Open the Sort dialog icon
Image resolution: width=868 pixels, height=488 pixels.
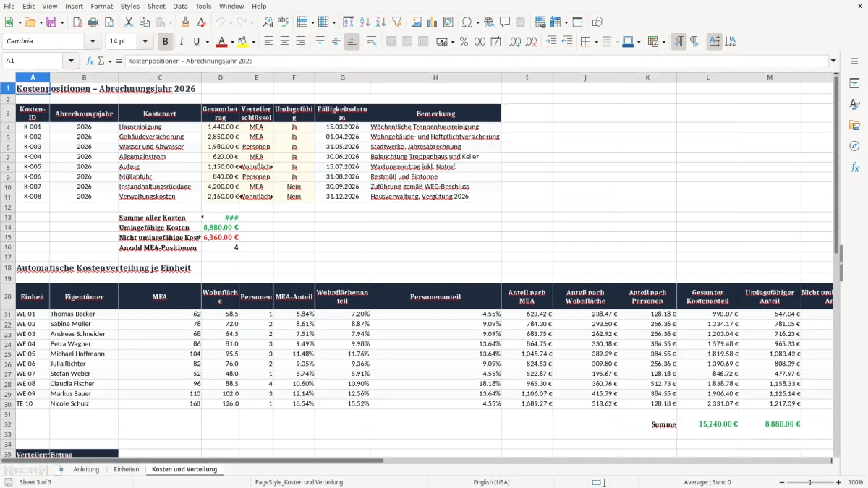(x=349, y=22)
